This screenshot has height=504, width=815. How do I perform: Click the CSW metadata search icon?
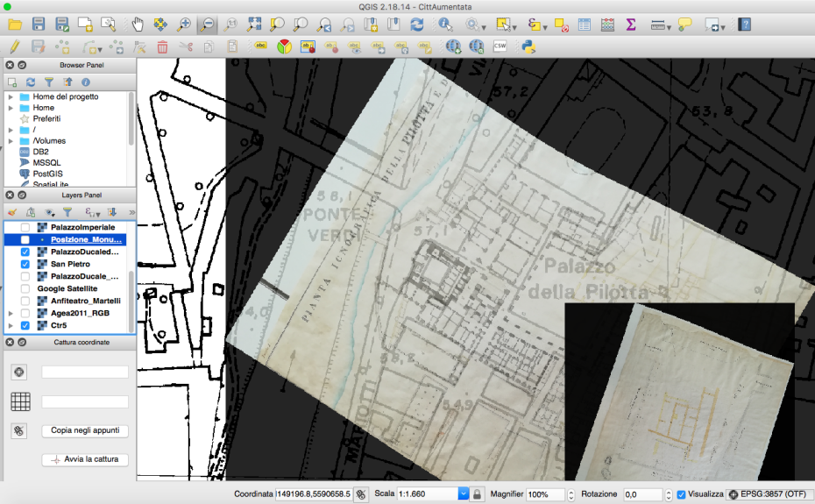[500, 46]
